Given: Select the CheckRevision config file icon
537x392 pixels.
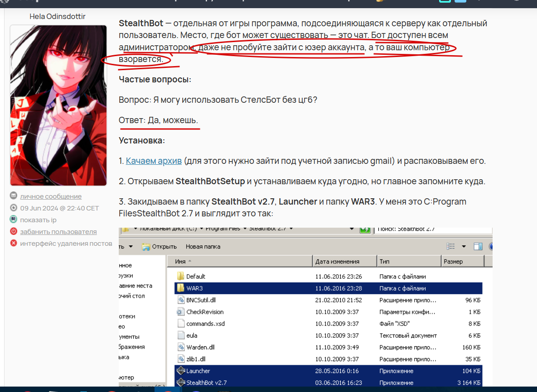Looking at the screenshot, I should click(x=181, y=311).
